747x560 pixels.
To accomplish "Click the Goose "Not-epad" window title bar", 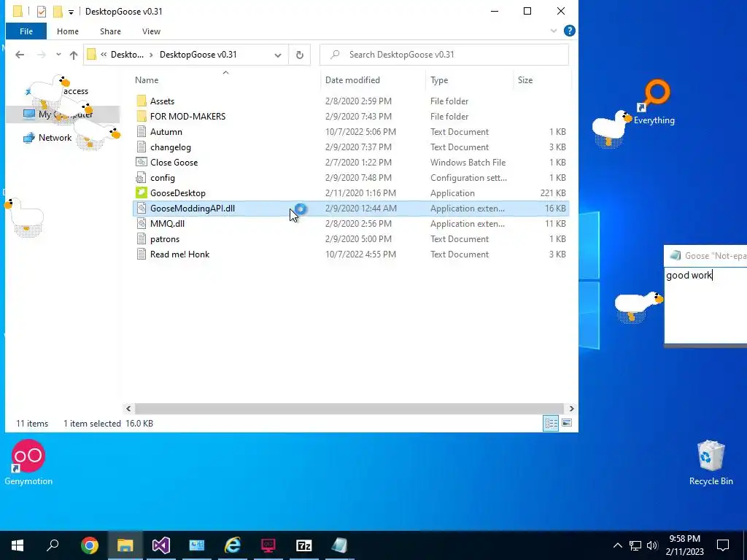I will 705,256.
